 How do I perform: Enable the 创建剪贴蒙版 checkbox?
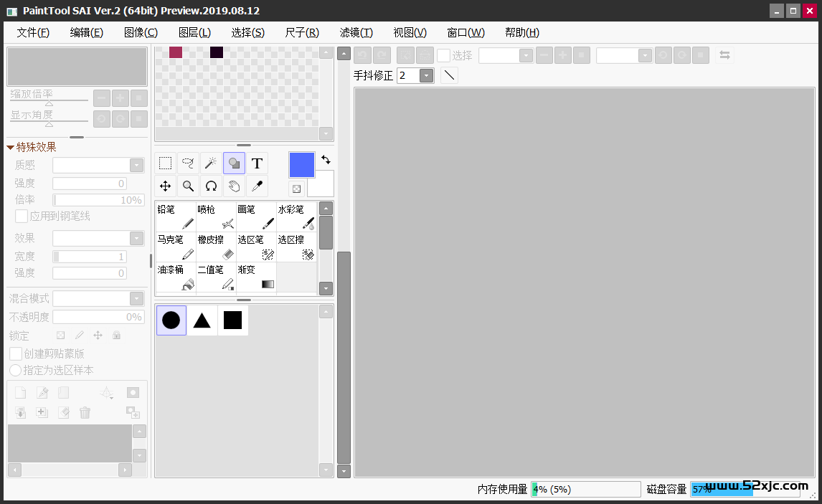click(x=16, y=353)
